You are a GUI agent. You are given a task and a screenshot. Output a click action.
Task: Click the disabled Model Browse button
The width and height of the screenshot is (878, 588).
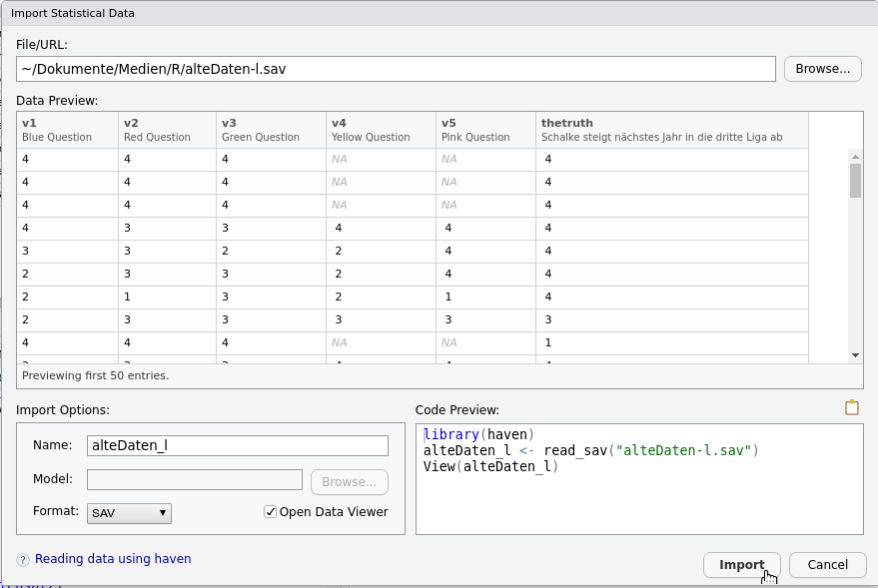350,482
